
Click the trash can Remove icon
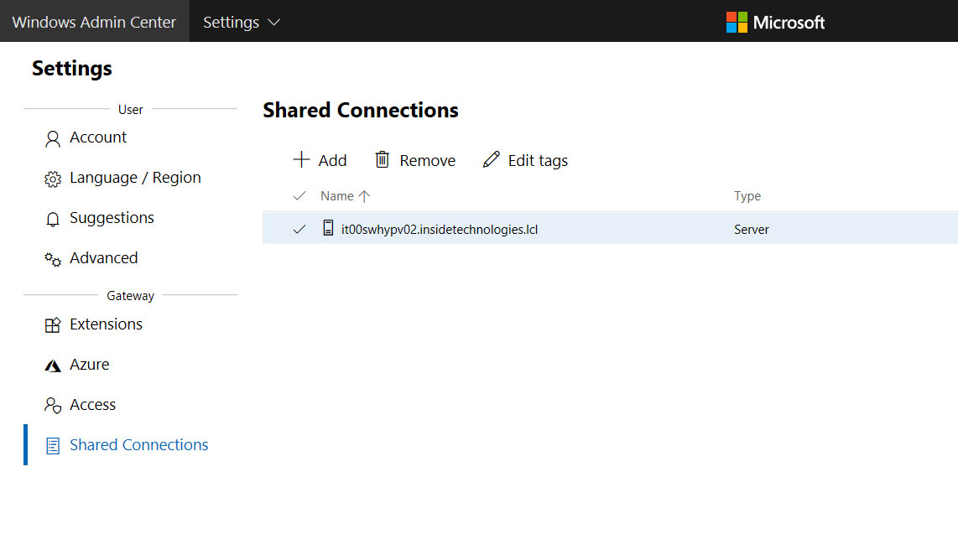(382, 159)
